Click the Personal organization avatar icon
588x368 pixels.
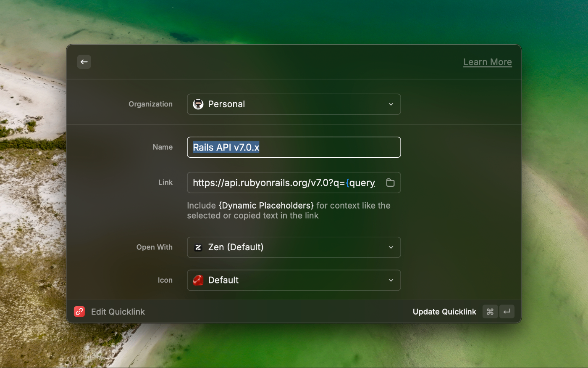pyautogui.click(x=198, y=104)
